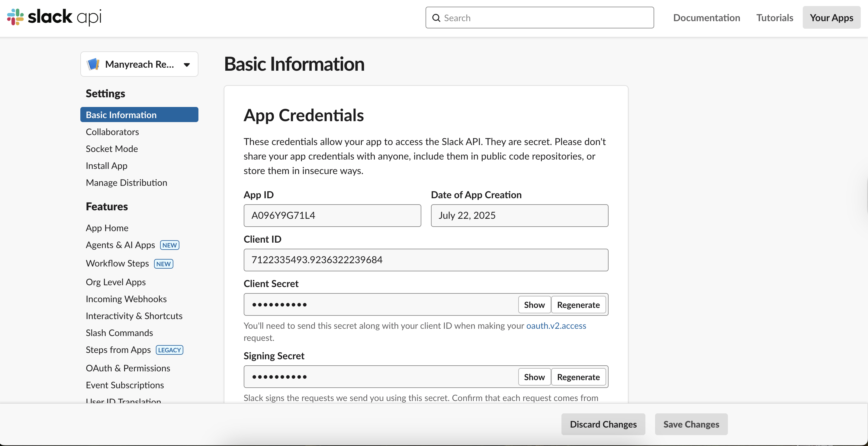Screen dimensions: 868x446
Task: Open Install App page
Action: [x=107, y=166]
